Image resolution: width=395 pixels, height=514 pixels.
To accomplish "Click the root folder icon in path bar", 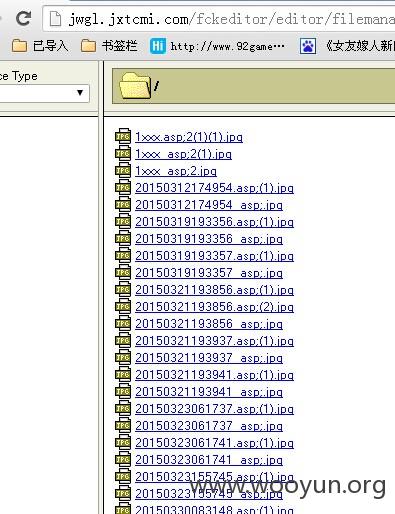I will tap(135, 86).
